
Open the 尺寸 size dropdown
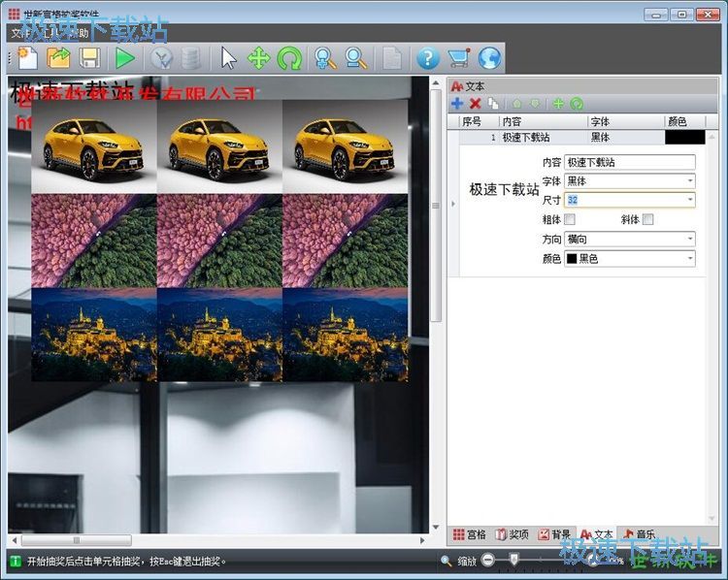point(690,200)
